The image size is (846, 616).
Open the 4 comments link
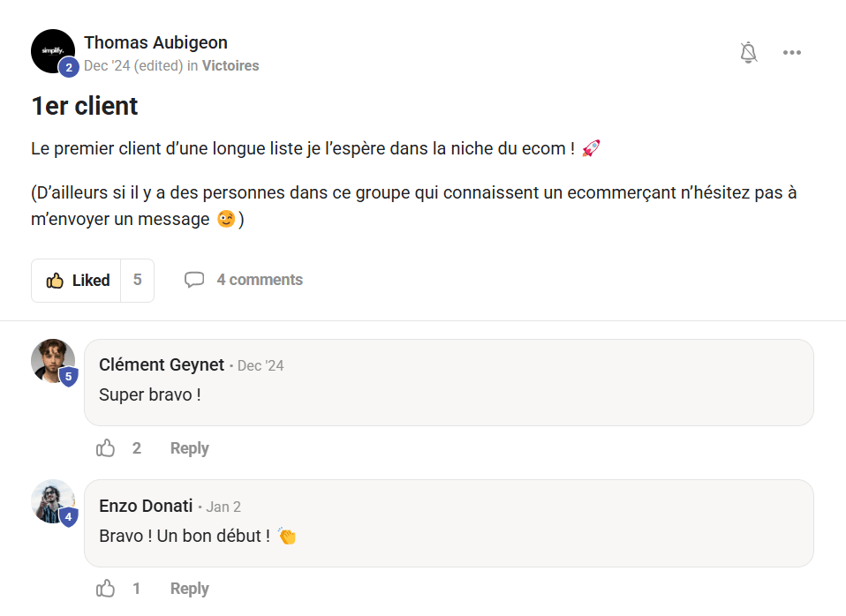260,280
